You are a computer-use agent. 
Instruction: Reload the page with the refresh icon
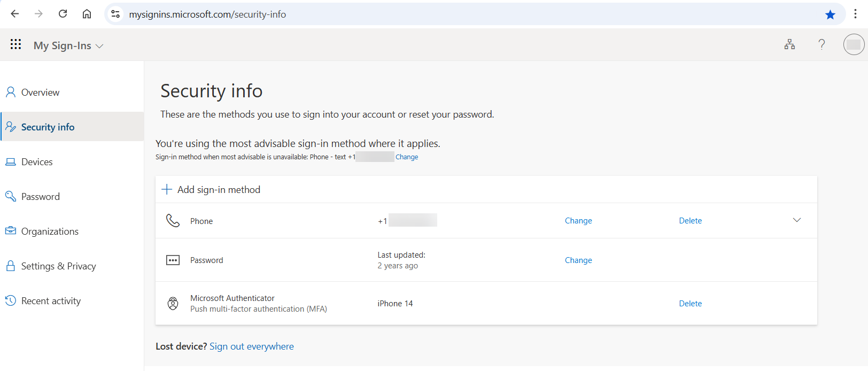coord(63,14)
